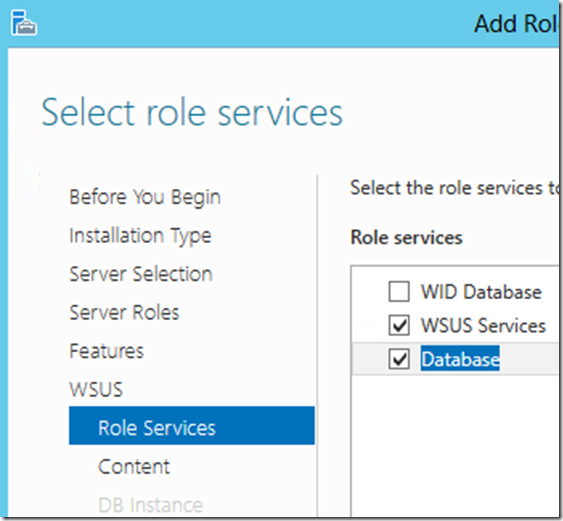Uncheck the highlighted Database checkbox
Image resolution: width=563 pixels, height=521 pixels.
(399, 359)
